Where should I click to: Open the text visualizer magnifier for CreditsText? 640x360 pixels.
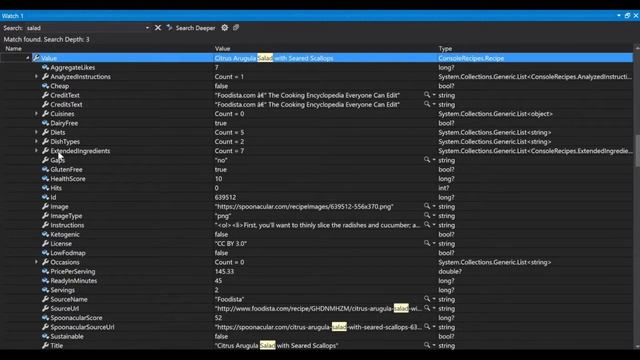(x=427, y=104)
